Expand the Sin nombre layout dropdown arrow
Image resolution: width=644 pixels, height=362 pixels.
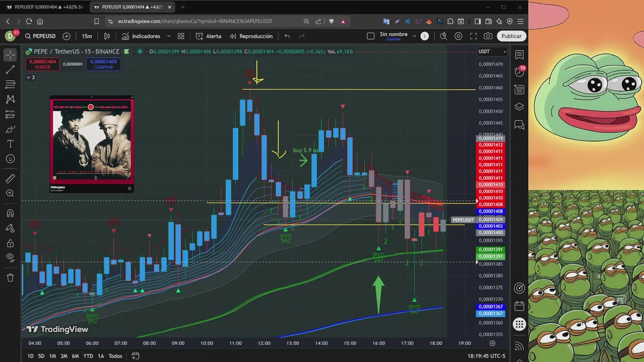(x=415, y=36)
